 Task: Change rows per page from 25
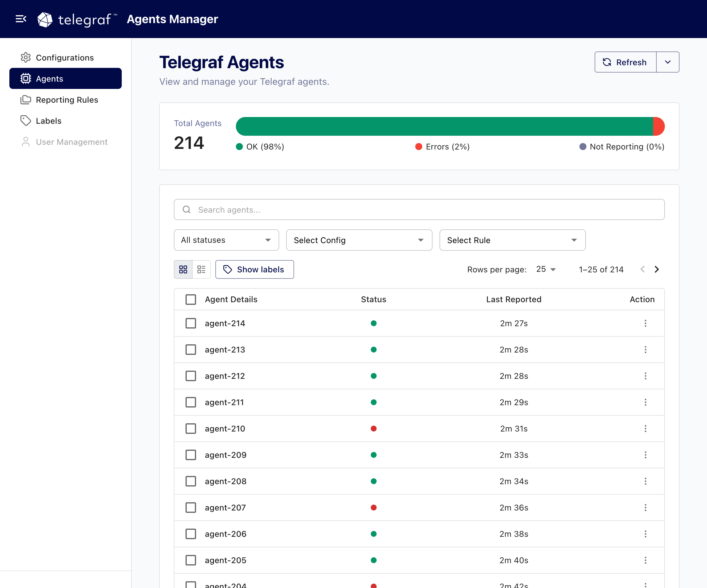(x=545, y=269)
